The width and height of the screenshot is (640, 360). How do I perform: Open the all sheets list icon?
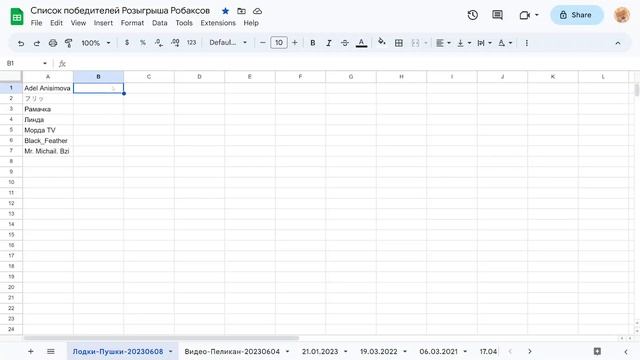pos(51,351)
